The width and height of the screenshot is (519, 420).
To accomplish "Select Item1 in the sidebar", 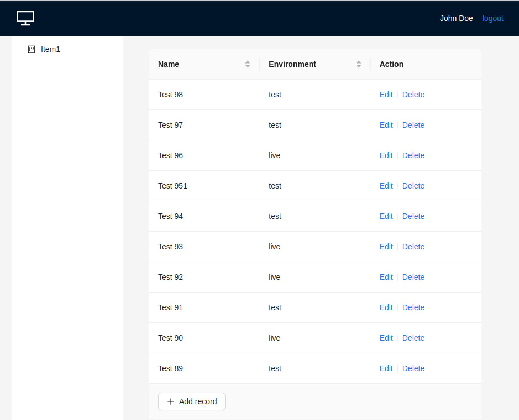I will 50,49.
